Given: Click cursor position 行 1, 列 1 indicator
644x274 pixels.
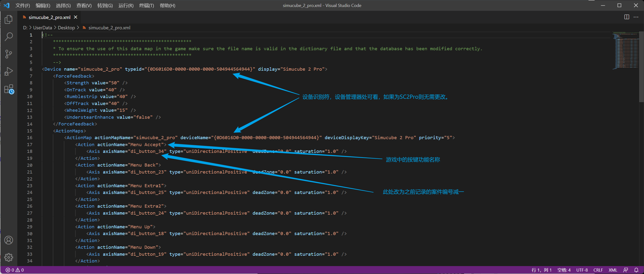Looking at the screenshot, I should click(x=541, y=270).
